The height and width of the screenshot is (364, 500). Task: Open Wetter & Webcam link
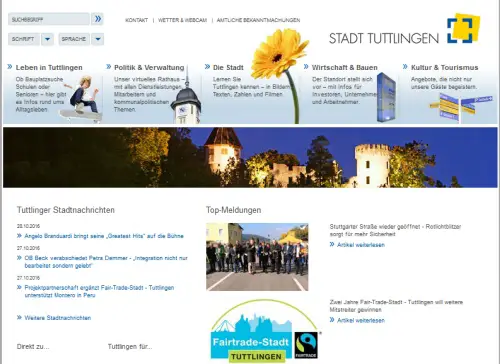coord(182,20)
